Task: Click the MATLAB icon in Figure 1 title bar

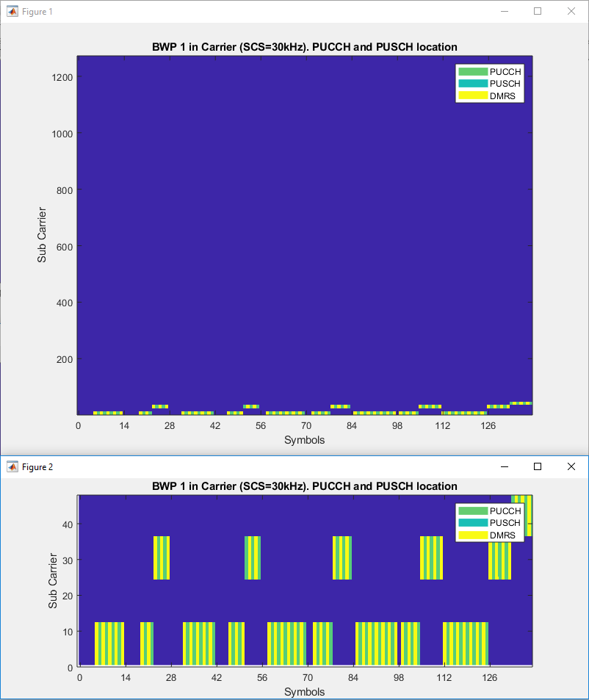Action: (x=12, y=12)
